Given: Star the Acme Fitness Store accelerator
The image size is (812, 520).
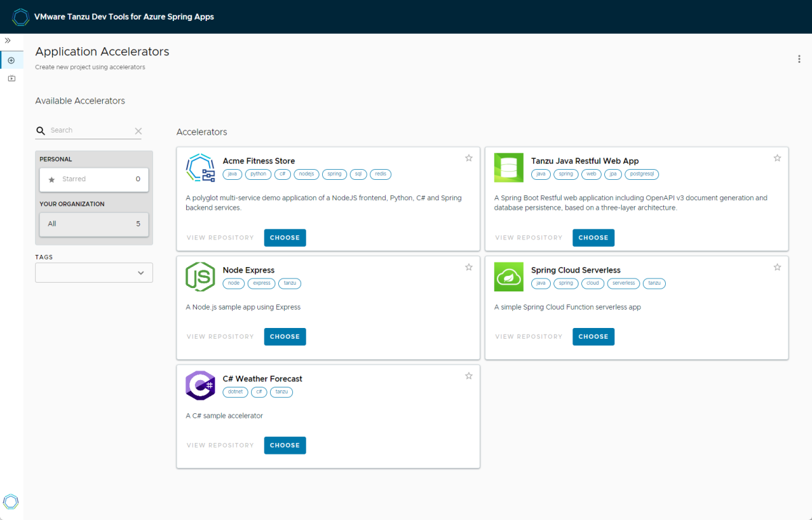Looking at the screenshot, I should click(x=469, y=158).
